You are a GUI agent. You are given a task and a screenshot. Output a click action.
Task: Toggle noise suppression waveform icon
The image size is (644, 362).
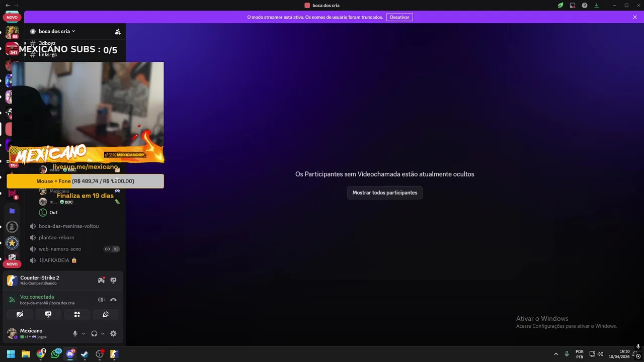101,300
